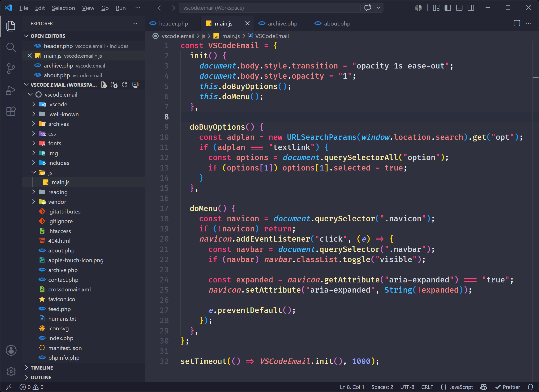The width and height of the screenshot is (539, 392).
Task: Select .htaccess file in Explorer
Action: pos(59,231)
